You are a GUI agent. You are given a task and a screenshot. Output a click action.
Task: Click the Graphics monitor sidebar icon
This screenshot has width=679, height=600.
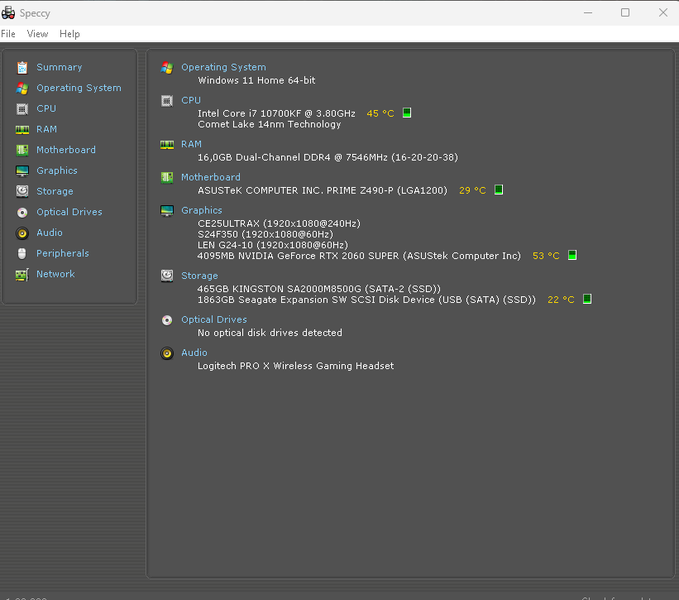point(22,171)
